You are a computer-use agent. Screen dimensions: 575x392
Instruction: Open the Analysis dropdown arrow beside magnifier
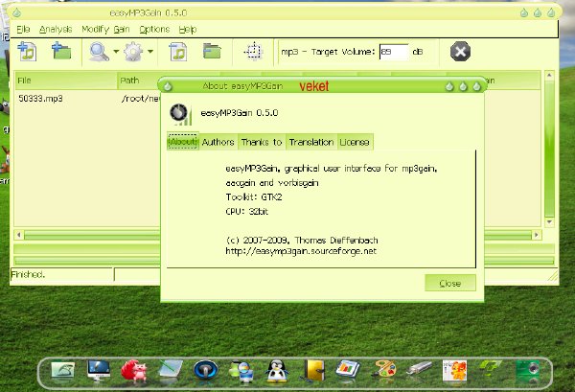click(x=116, y=52)
